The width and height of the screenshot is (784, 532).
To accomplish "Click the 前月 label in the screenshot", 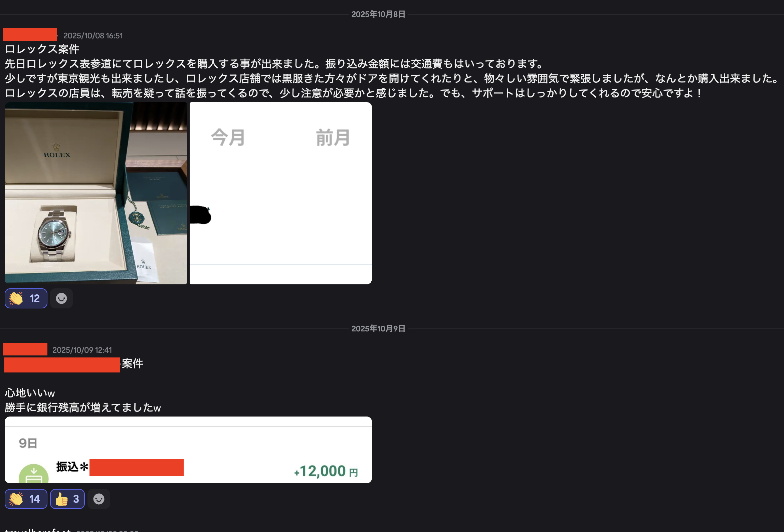I will [x=333, y=138].
